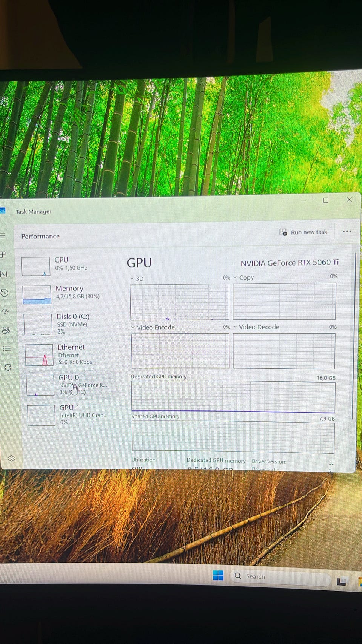Click the 16,0 GB memory value

326,378
